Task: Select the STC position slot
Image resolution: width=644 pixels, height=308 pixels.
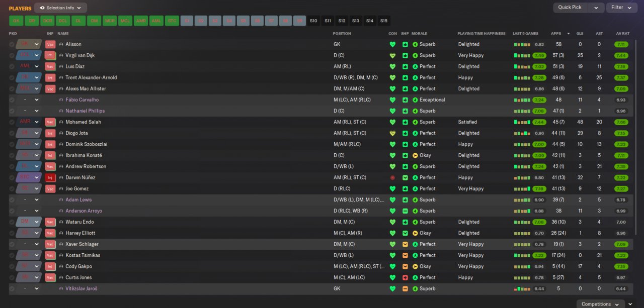Action: click(172, 21)
